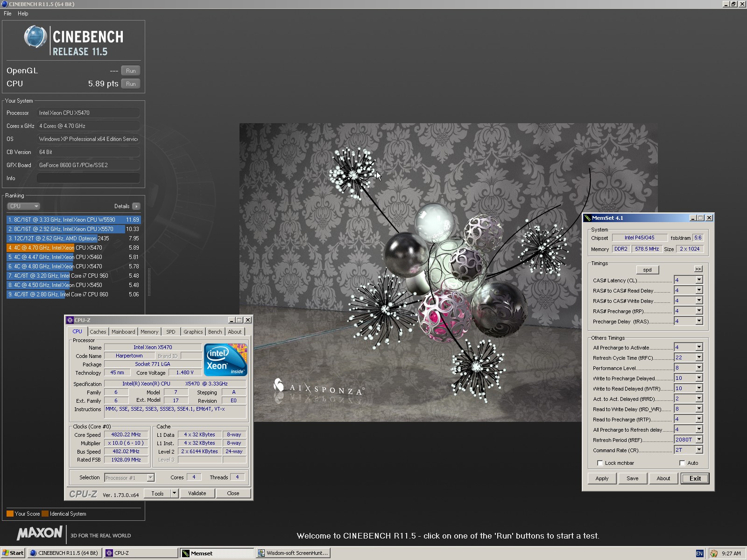Click the About button in MemSet

663,478
